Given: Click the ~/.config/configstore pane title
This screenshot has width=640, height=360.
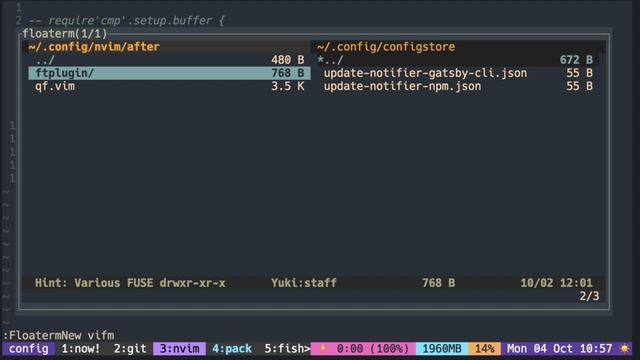Looking at the screenshot, I should click(386, 47).
